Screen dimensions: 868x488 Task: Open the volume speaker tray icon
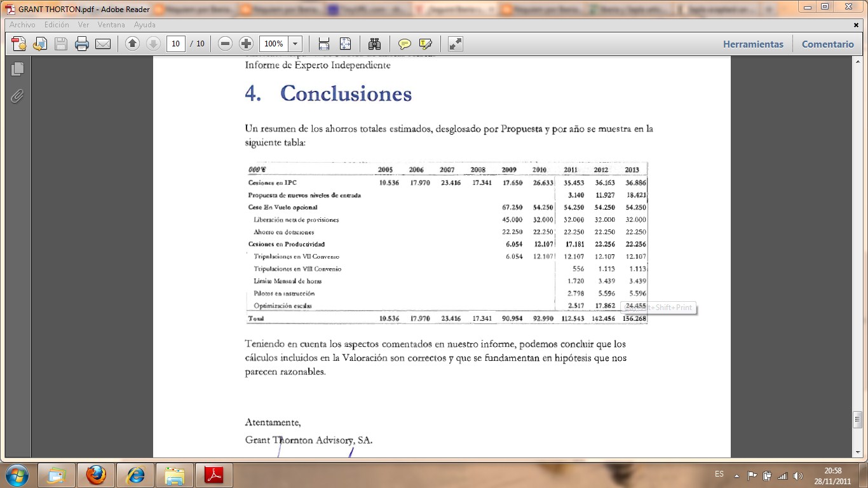(x=798, y=475)
